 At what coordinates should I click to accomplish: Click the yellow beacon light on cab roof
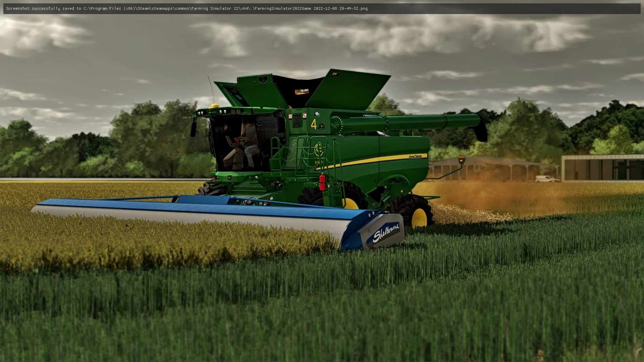[x=214, y=106]
